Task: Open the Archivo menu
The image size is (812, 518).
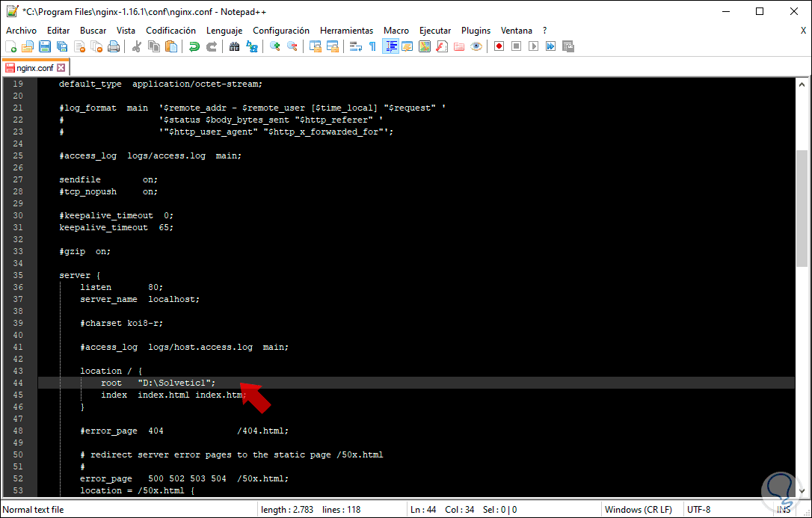Action: pyautogui.click(x=21, y=31)
